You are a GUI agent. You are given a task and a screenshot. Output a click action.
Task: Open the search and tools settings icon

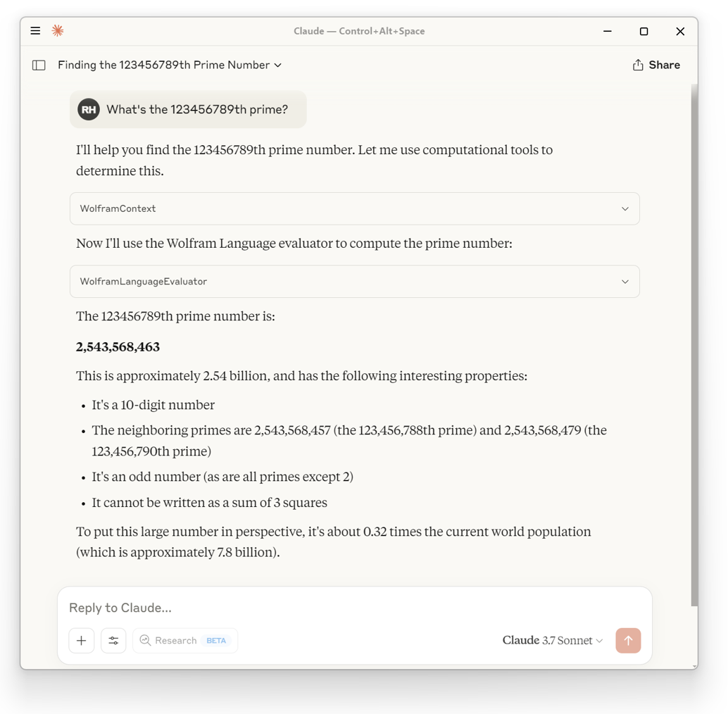coord(113,641)
